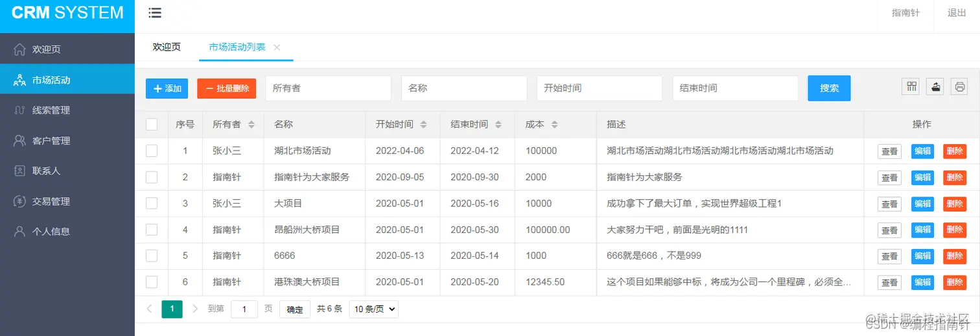Click 删除 for 昂船洲大桥项目 row
The height and width of the screenshot is (336, 980).
pyautogui.click(x=955, y=230)
